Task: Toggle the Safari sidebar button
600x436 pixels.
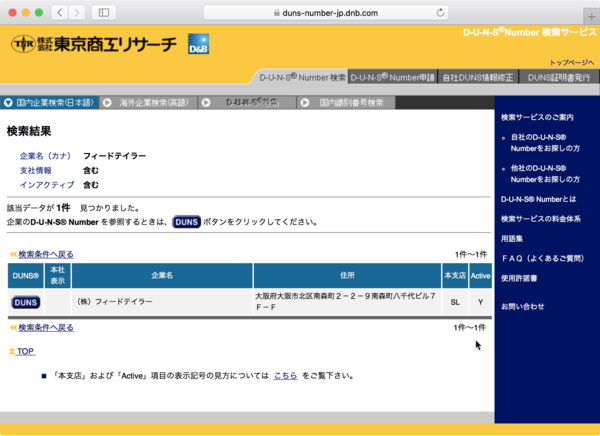Action: pyautogui.click(x=104, y=13)
